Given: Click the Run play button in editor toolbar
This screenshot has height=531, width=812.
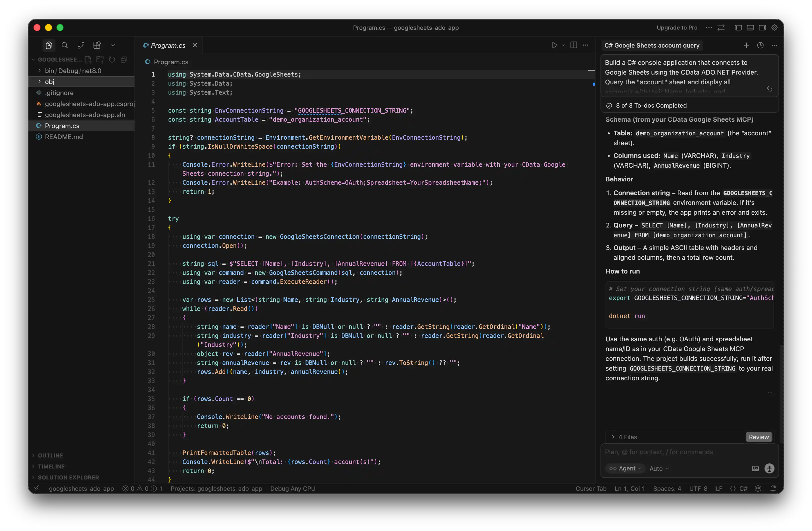Looking at the screenshot, I should click(x=554, y=45).
